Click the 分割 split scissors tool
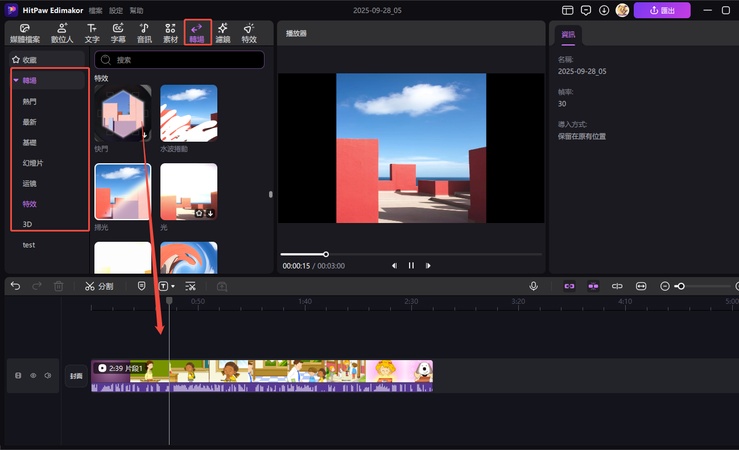Viewport: 739px width, 450px height. pos(99,286)
